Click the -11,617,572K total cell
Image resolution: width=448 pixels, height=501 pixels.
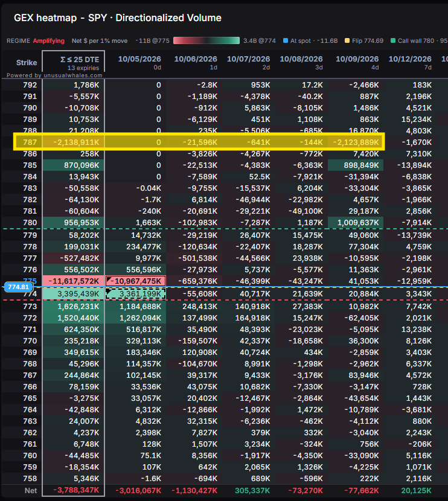[74, 281]
